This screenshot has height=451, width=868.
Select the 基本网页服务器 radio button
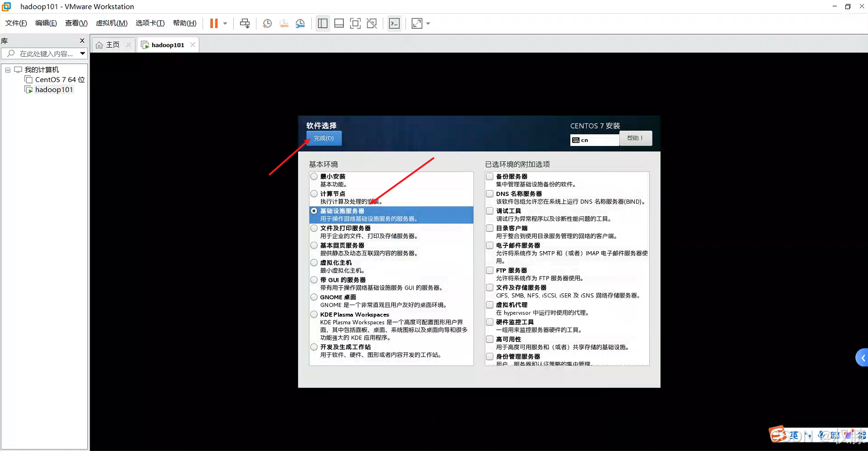(314, 245)
